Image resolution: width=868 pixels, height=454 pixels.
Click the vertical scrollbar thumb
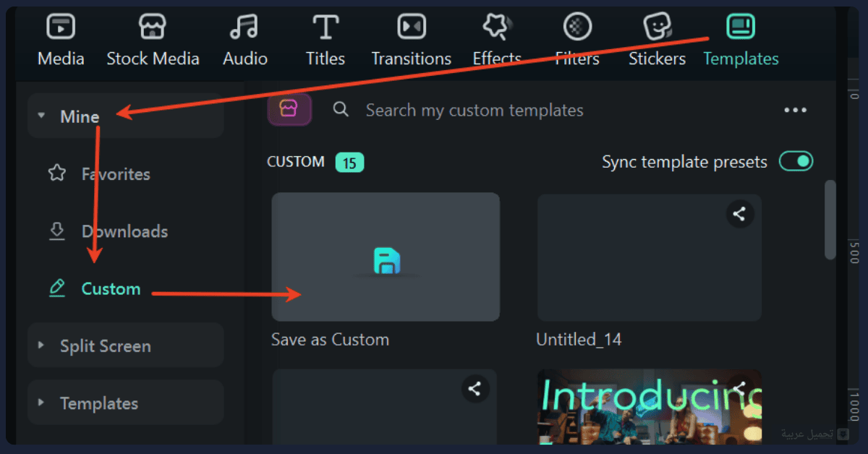(830, 219)
